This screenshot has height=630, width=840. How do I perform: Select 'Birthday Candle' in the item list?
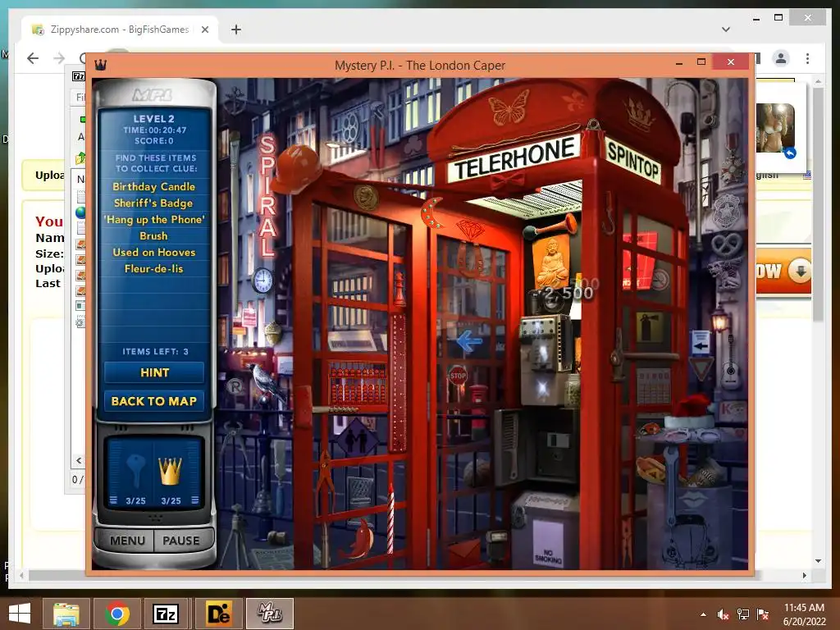pyautogui.click(x=153, y=186)
